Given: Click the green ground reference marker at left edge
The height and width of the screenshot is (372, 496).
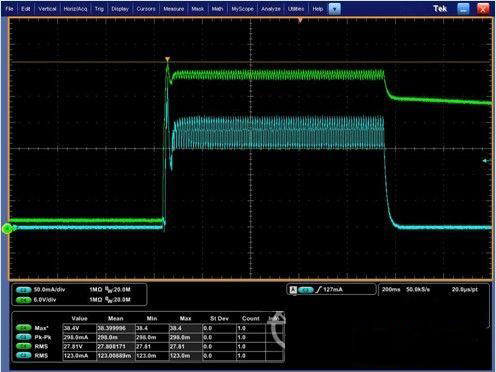Looking at the screenshot, I should click(7, 228).
